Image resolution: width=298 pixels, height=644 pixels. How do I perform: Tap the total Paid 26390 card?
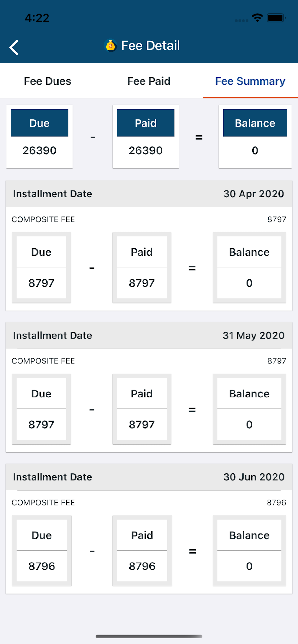pyautogui.click(x=146, y=137)
